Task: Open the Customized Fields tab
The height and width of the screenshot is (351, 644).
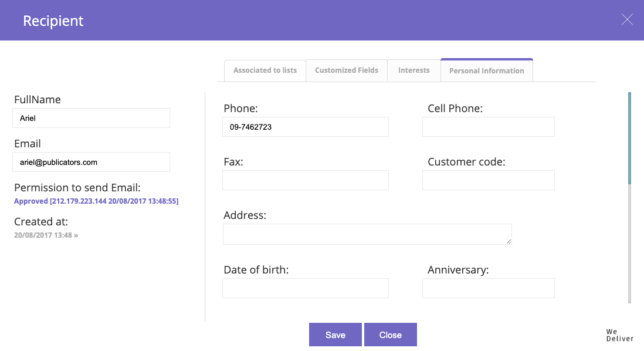Action: [346, 70]
